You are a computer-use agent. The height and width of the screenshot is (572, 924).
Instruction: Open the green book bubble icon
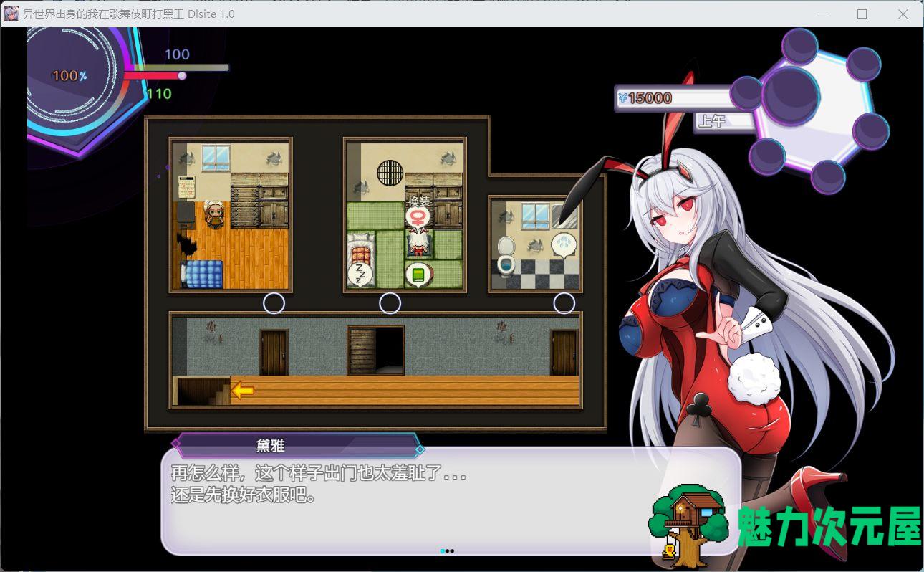418,274
